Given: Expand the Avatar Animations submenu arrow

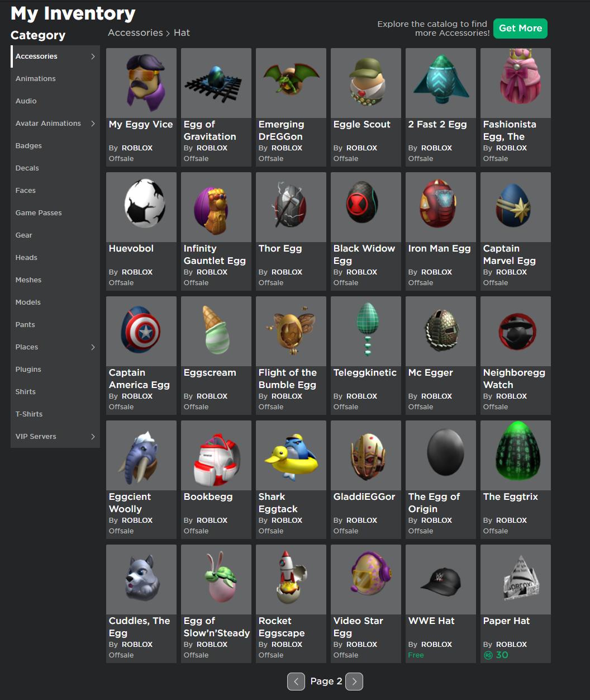Looking at the screenshot, I should click(x=93, y=124).
